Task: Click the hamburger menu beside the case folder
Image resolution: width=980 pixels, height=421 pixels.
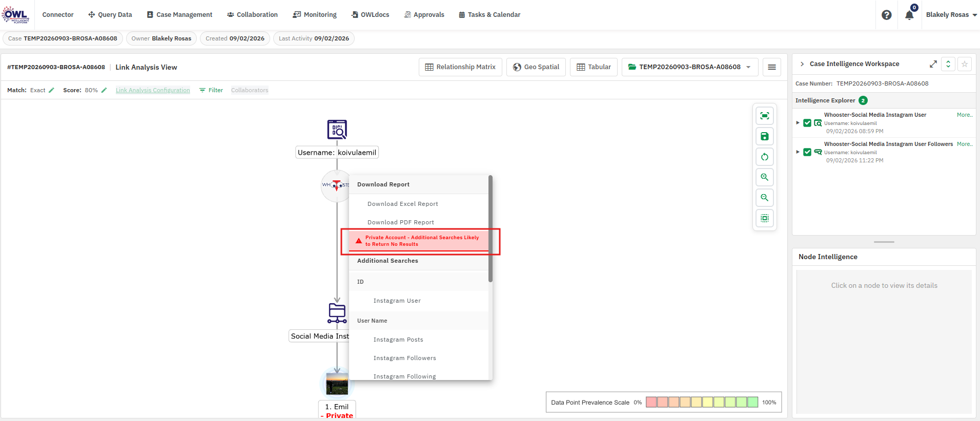Action: pos(771,67)
